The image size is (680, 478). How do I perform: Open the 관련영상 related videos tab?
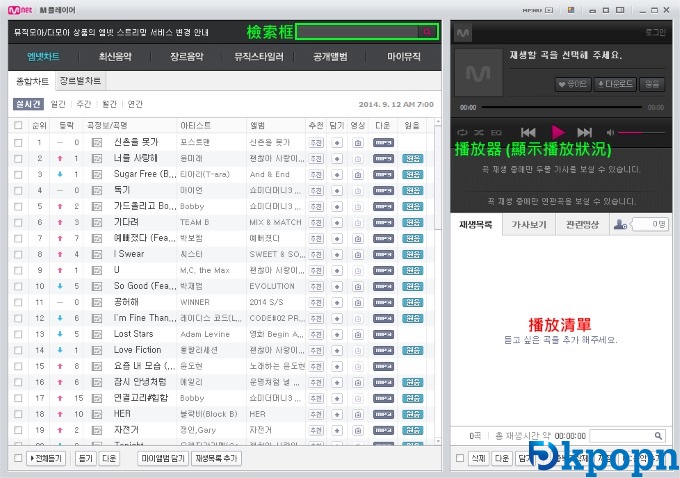582,224
